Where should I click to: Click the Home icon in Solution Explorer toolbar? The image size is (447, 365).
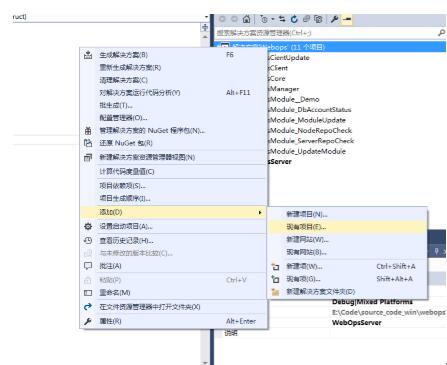click(x=246, y=19)
